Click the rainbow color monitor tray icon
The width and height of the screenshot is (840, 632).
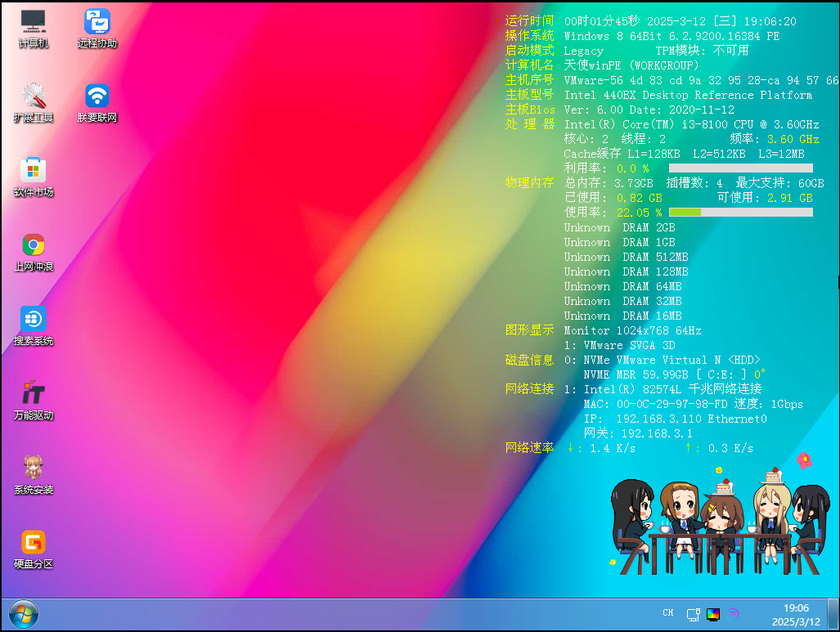coord(713,614)
